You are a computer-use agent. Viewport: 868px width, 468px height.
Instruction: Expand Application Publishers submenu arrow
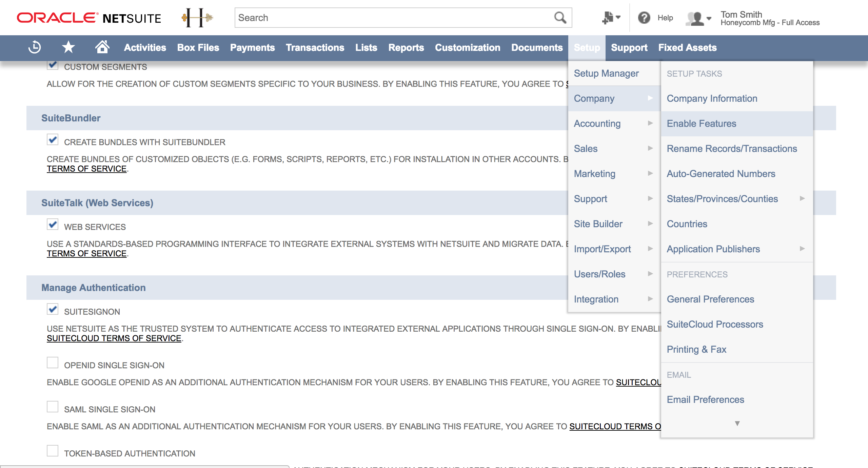pos(802,249)
